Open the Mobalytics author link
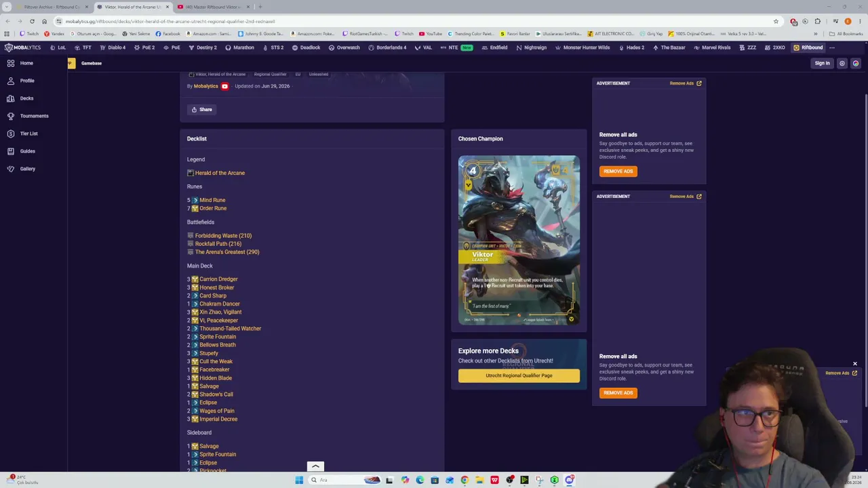Viewport: 868px width, 488px height. pyautogui.click(x=205, y=86)
